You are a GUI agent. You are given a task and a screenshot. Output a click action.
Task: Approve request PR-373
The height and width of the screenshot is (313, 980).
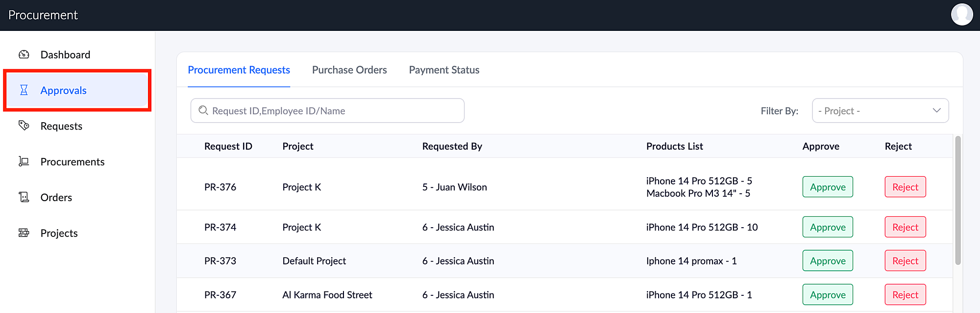pyautogui.click(x=828, y=261)
